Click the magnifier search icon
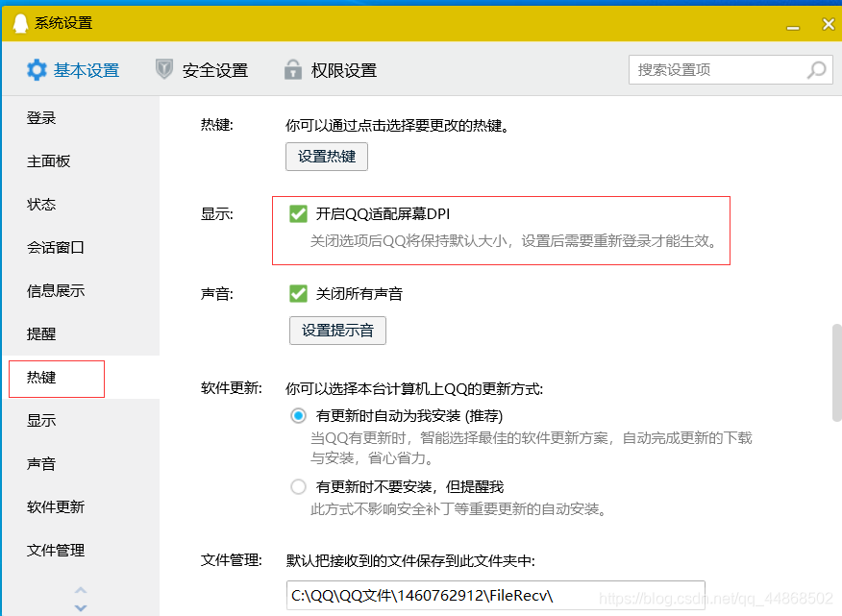 click(x=817, y=70)
